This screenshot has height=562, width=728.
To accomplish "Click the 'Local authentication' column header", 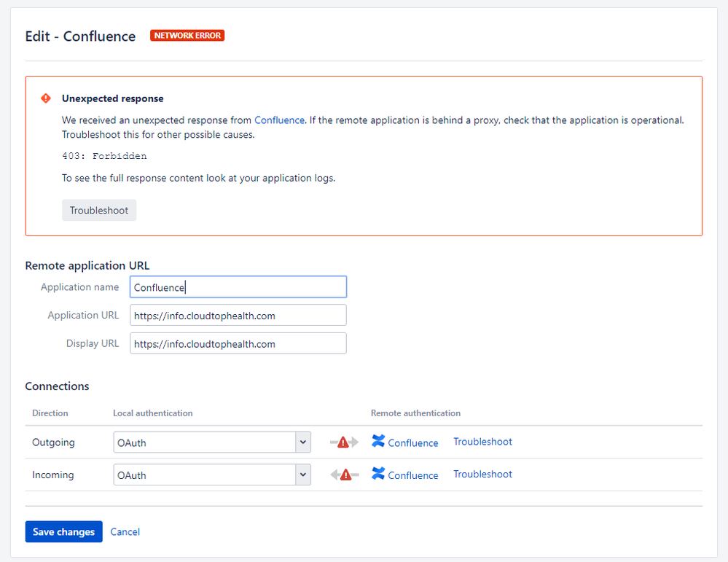I will pyautogui.click(x=153, y=413).
